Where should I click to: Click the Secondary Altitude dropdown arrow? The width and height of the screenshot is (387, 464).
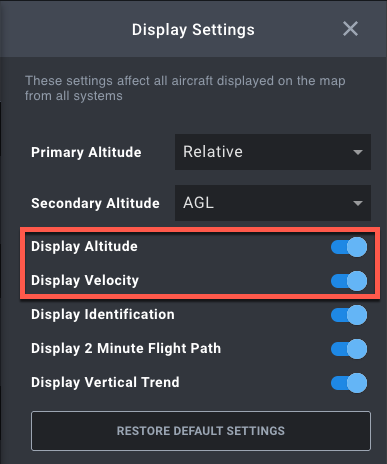click(x=358, y=203)
